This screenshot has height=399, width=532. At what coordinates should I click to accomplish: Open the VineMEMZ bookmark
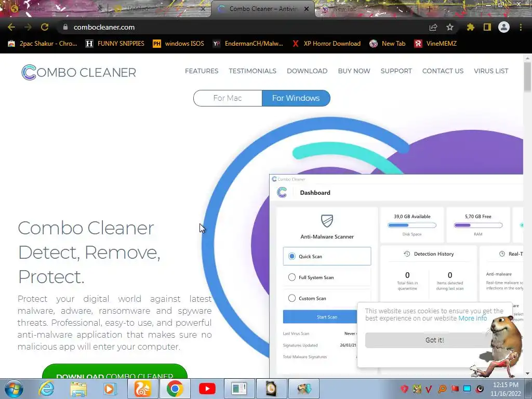435,44
